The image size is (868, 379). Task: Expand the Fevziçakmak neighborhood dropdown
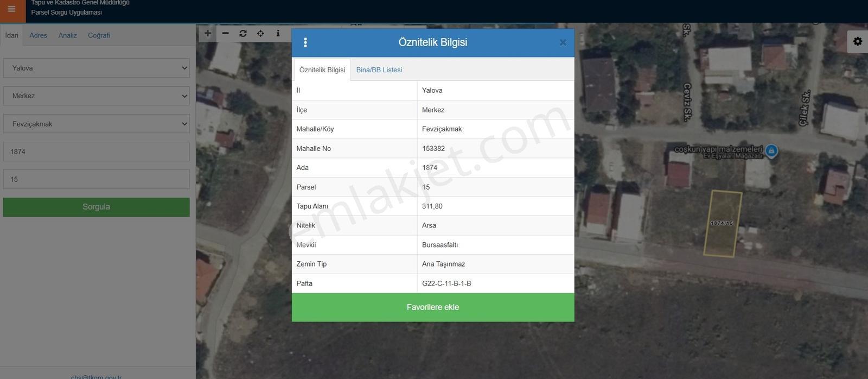(x=97, y=124)
